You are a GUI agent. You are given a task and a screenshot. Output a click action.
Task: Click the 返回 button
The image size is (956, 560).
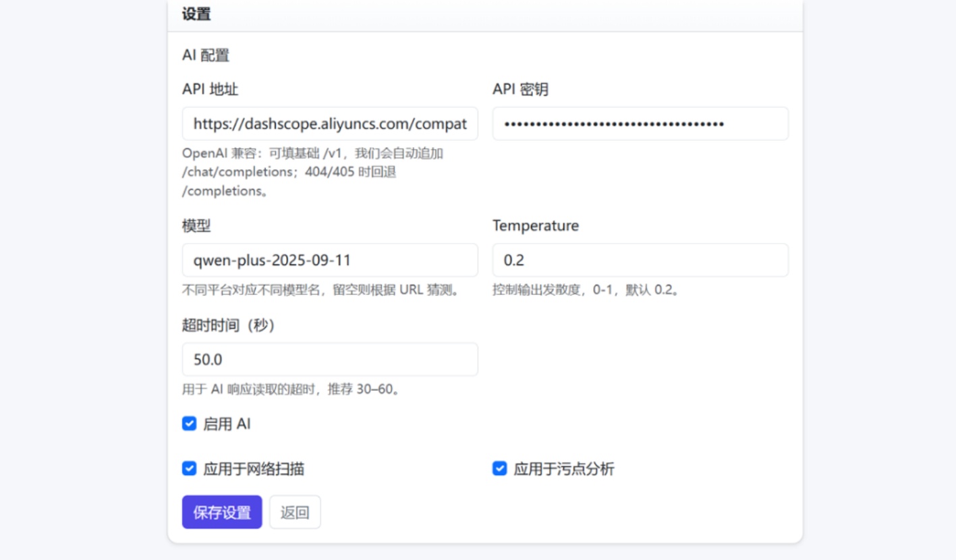(295, 513)
